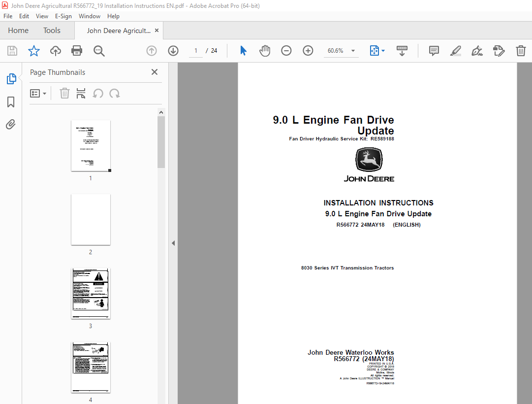Select the arrow Selection tool
Image resolution: width=532 pixels, height=404 pixels.
(x=243, y=51)
